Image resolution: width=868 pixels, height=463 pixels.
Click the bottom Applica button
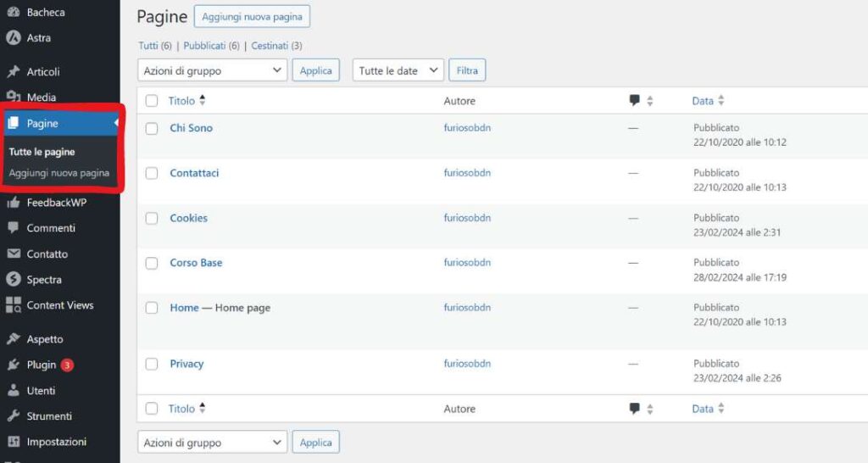tap(315, 443)
